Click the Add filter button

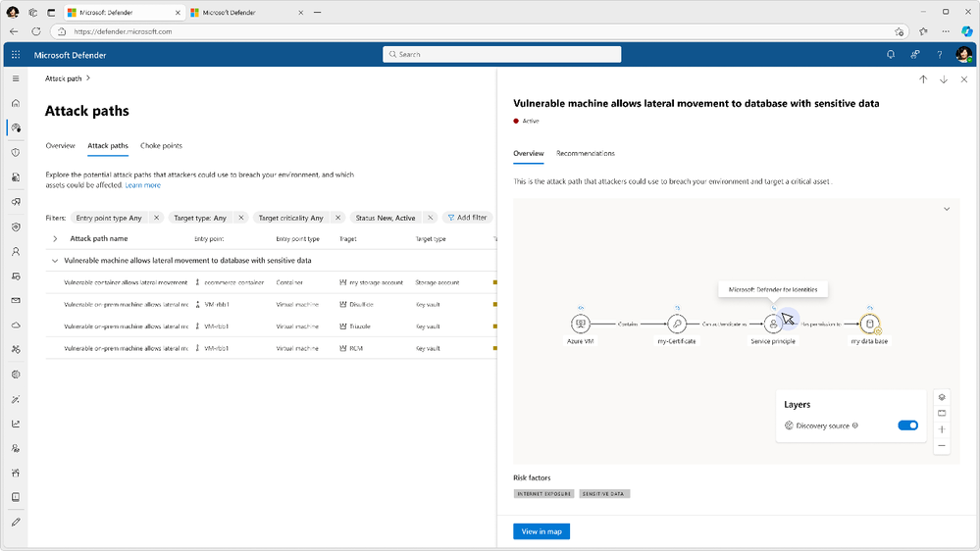coord(467,218)
